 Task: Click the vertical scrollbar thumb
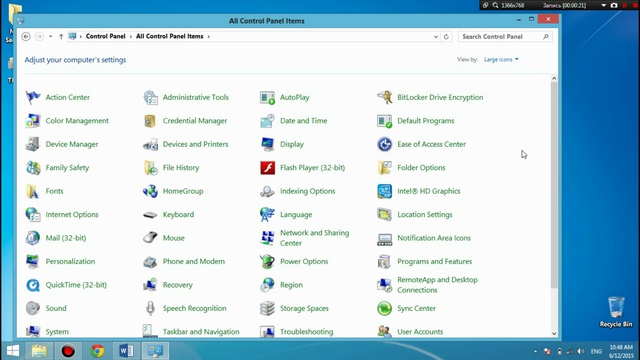tap(554, 184)
